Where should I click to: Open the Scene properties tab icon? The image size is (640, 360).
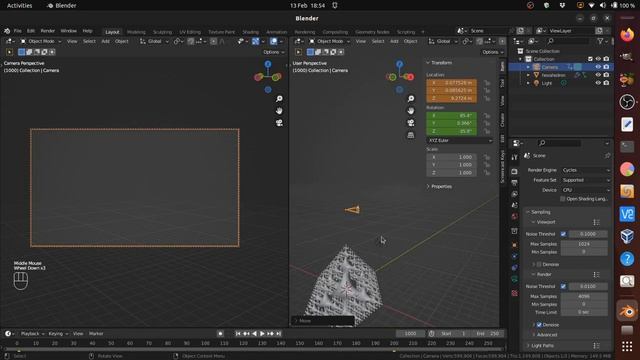pyautogui.click(x=514, y=205)
